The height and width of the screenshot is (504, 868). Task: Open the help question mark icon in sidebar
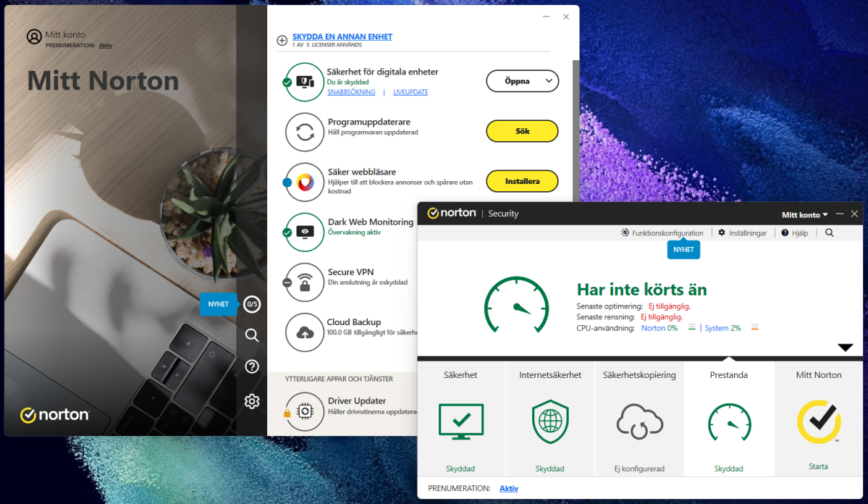[252, 367]
